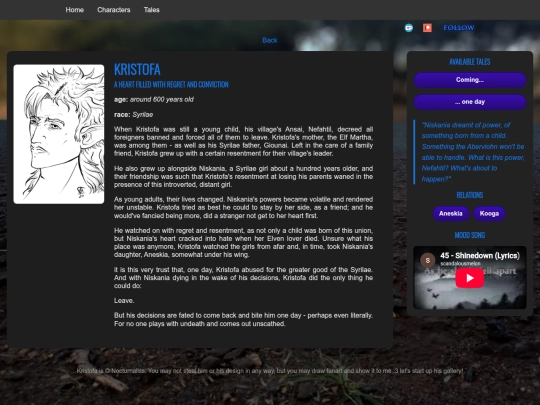Open the Home menu item

point(75,10)
